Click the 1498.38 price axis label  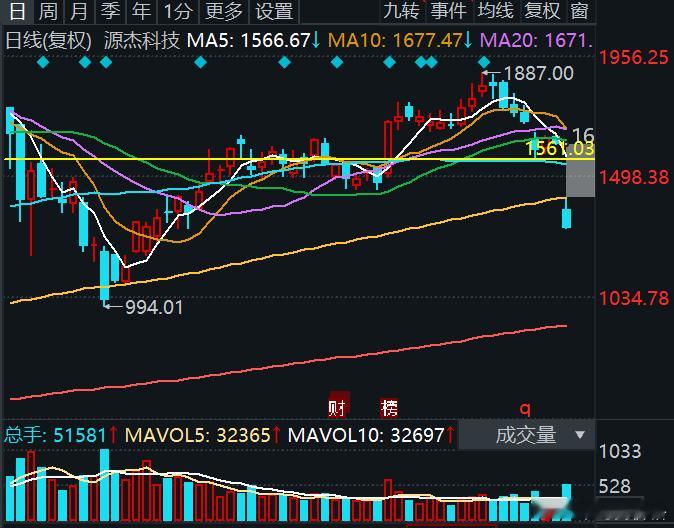(x=634, y=177)
